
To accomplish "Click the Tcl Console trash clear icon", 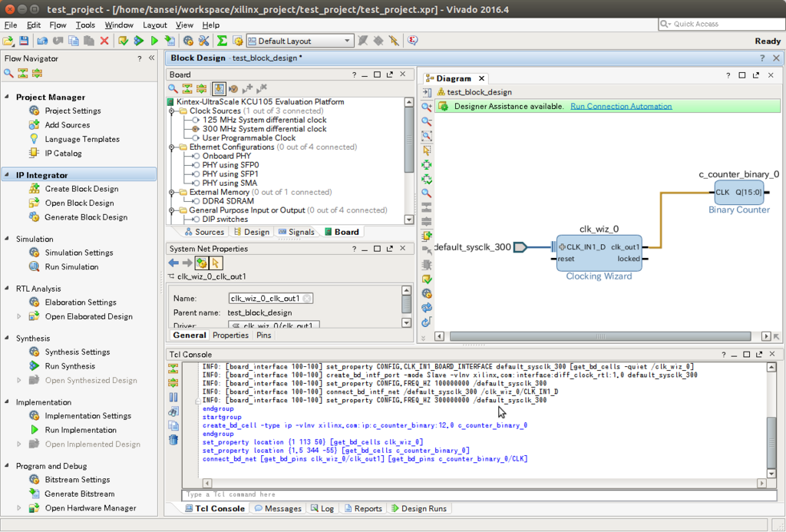I will click(x=173, y=440).
